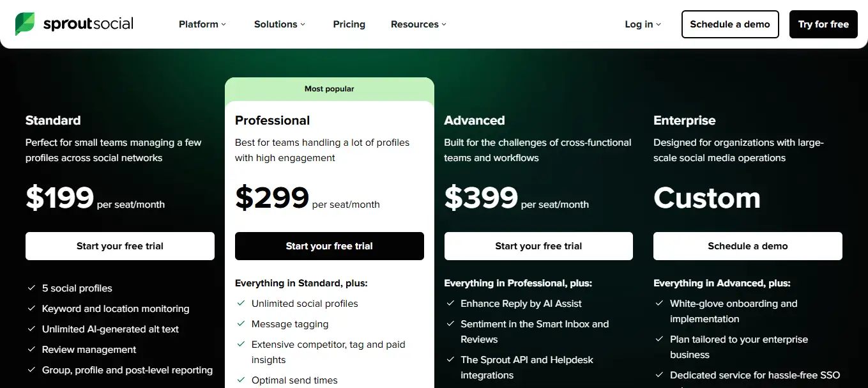Click checkmark beside Sprout API and Helpdesk
Screen dimensions: 868x388
(x=450, y=360)
